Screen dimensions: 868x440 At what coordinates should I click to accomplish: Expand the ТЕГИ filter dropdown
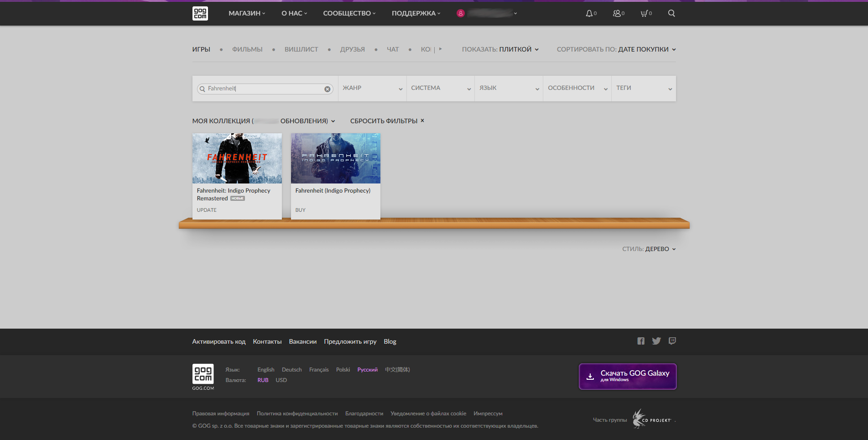point(644,88)
